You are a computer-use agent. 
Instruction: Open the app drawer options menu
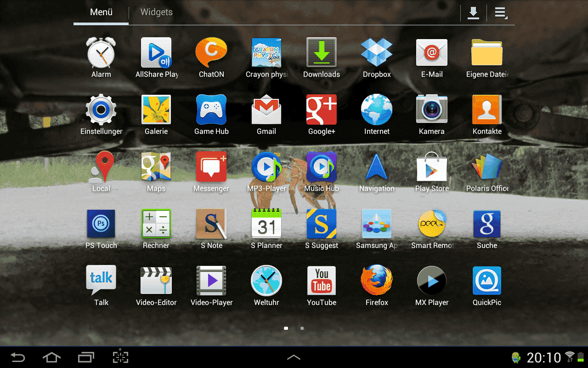(x=501, y=13)
